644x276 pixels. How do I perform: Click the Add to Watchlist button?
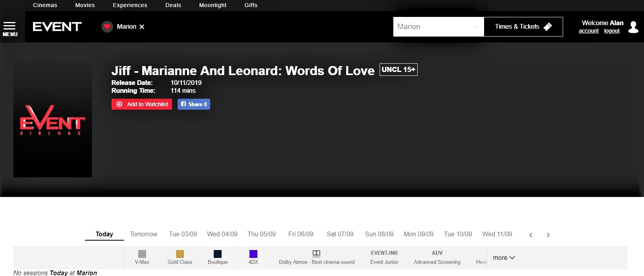(x=142, y=104)
